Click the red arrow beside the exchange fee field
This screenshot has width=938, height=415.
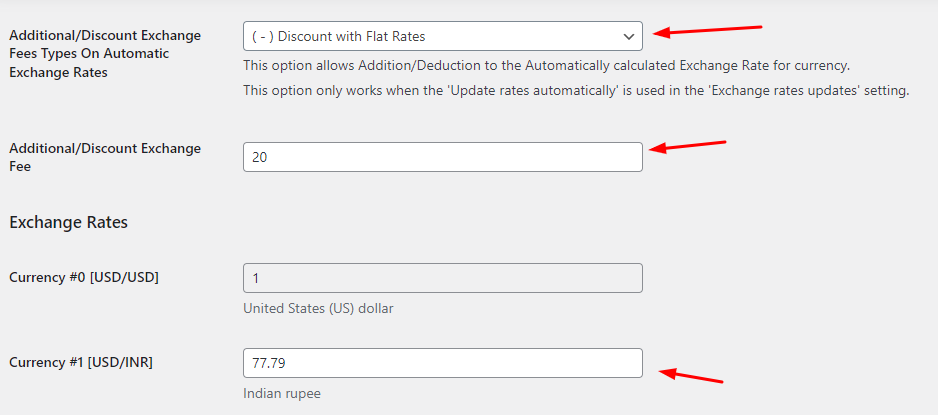click(x=688, y=146)
